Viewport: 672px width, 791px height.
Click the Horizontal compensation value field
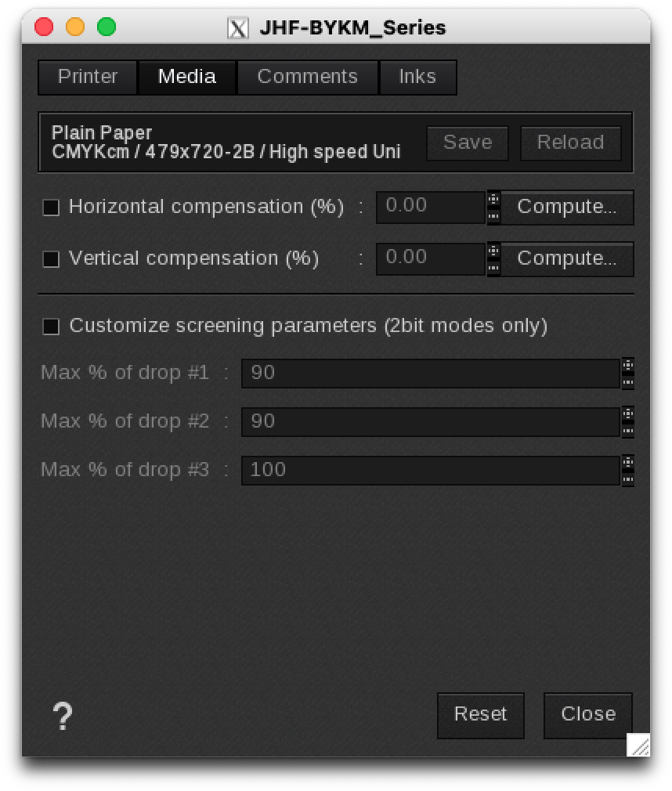click(431, 207)
